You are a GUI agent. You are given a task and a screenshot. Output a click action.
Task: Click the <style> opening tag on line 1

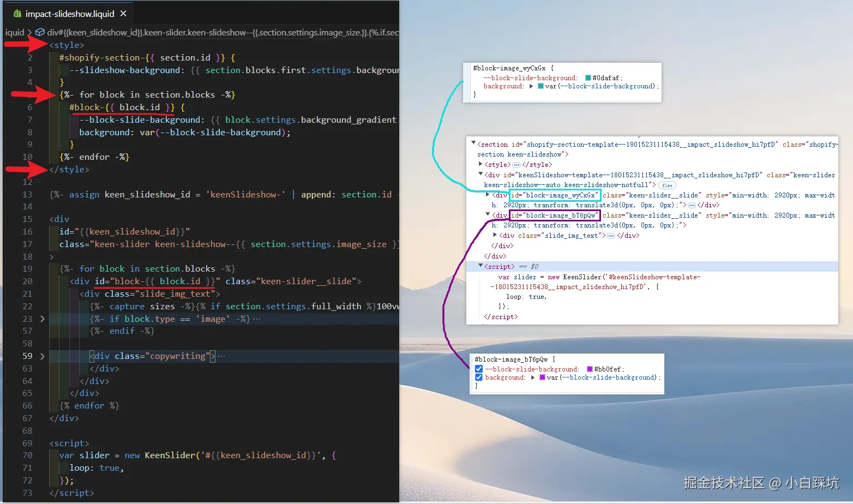coord(67,45)
